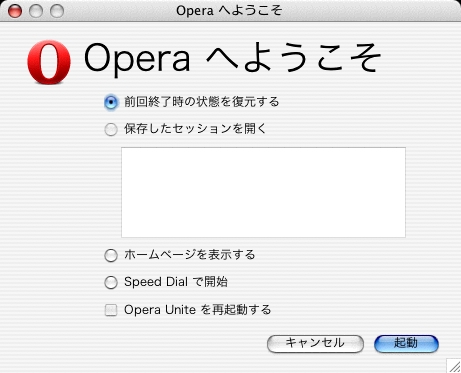Screen dimensions: 461x373
Task: Click inside the empty saved sessions list box
Action: [x=263, y=192]
